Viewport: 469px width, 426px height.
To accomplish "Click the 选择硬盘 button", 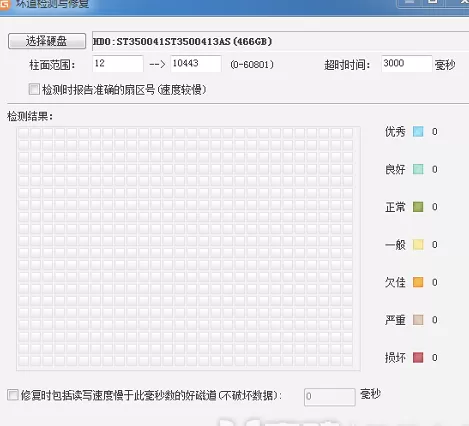I will tap(47, 41).
